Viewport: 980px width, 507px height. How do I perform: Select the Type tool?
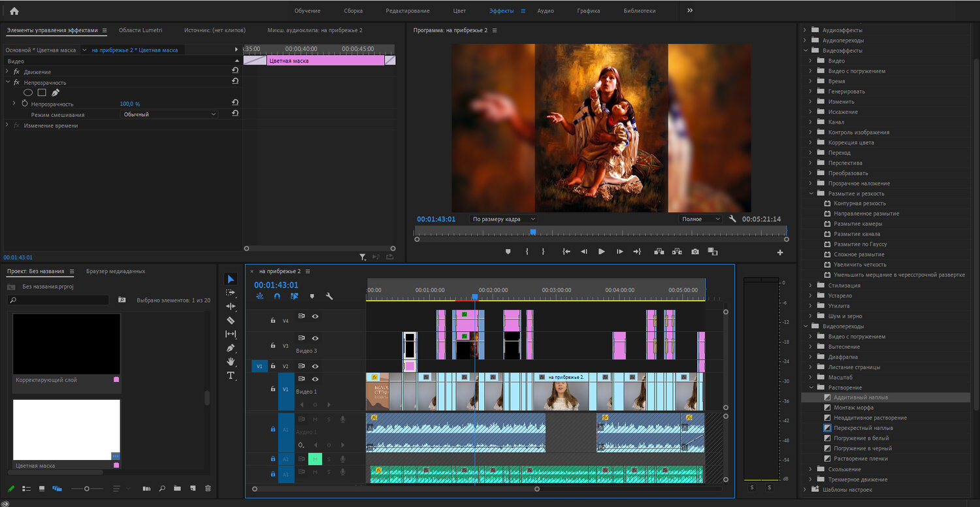(x=231, y=376)
